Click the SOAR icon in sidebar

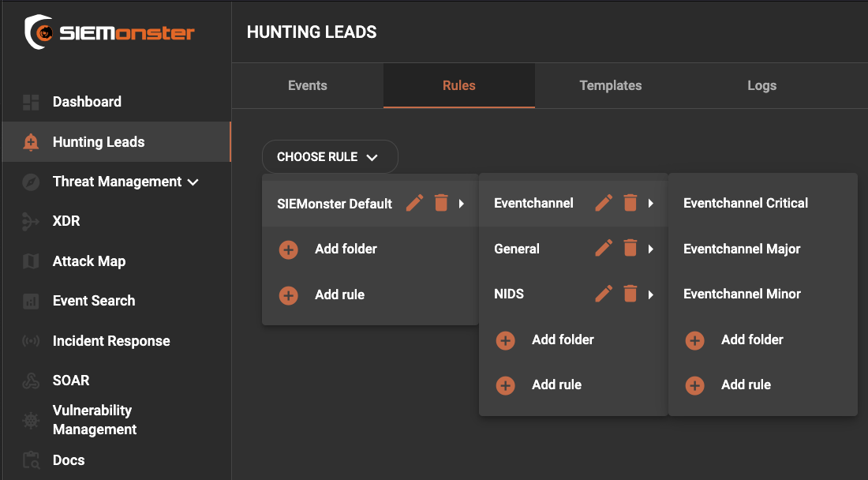31,381
